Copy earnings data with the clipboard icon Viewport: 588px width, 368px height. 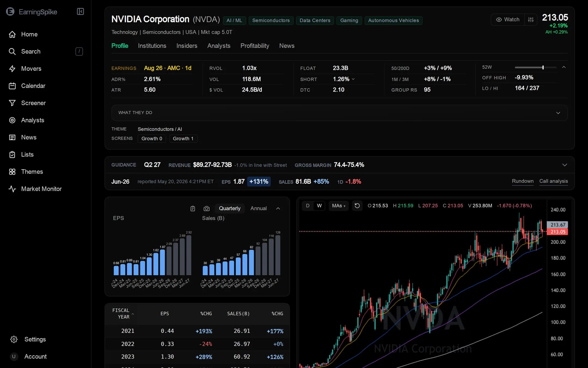pos(193,209)
